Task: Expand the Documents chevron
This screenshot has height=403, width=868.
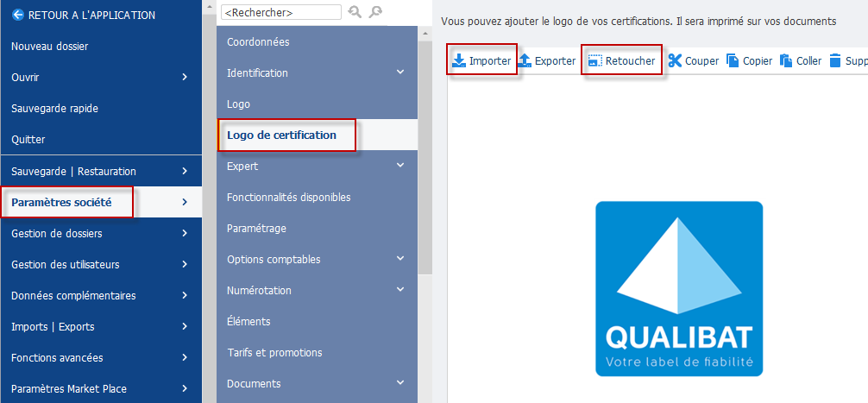Action: coord(400,382)
